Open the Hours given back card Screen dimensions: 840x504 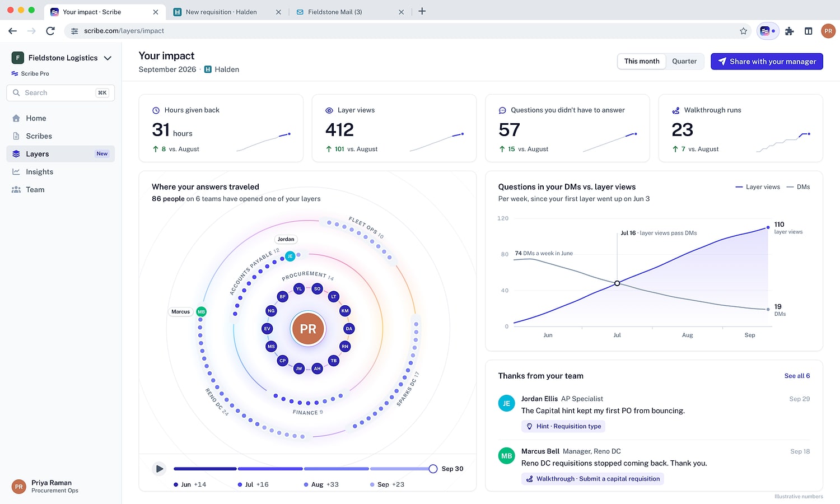tap(221, 128)
